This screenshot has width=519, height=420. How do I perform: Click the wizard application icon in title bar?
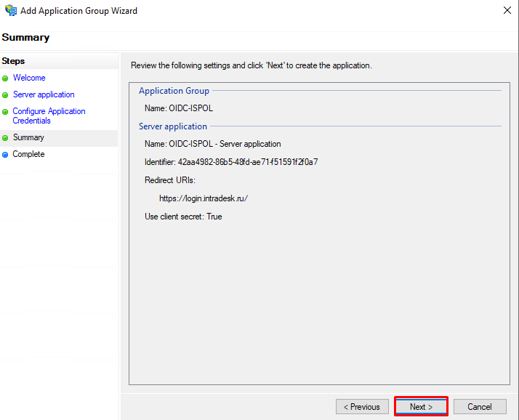[11, 10]
